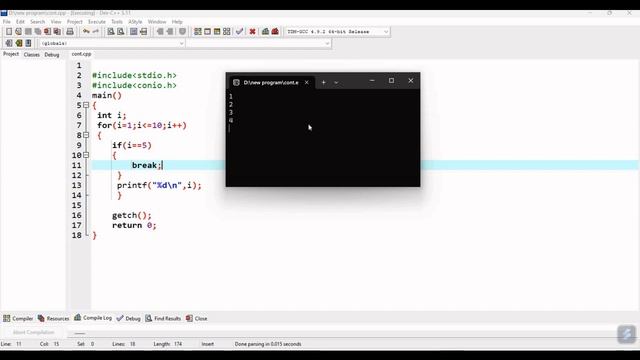Open the Debug bottom panel tab

[x=129, y=318]
